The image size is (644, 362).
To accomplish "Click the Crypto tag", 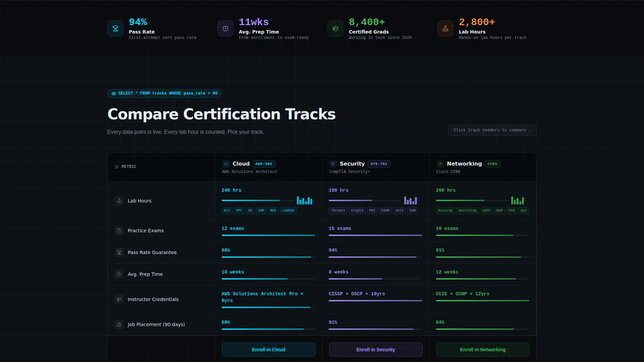I will coord(357,210).
